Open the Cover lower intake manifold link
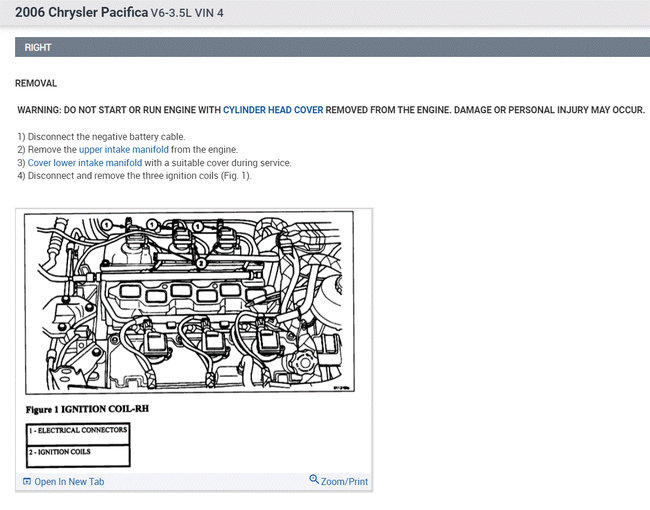The width and height of the screenshot is (650, 510). (85, 163)
